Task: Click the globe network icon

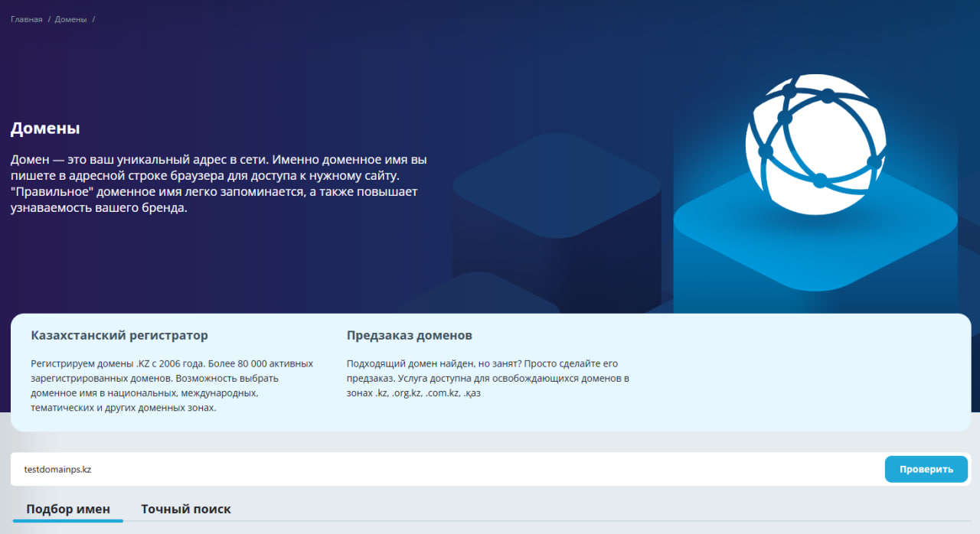Action: (815, 144)
